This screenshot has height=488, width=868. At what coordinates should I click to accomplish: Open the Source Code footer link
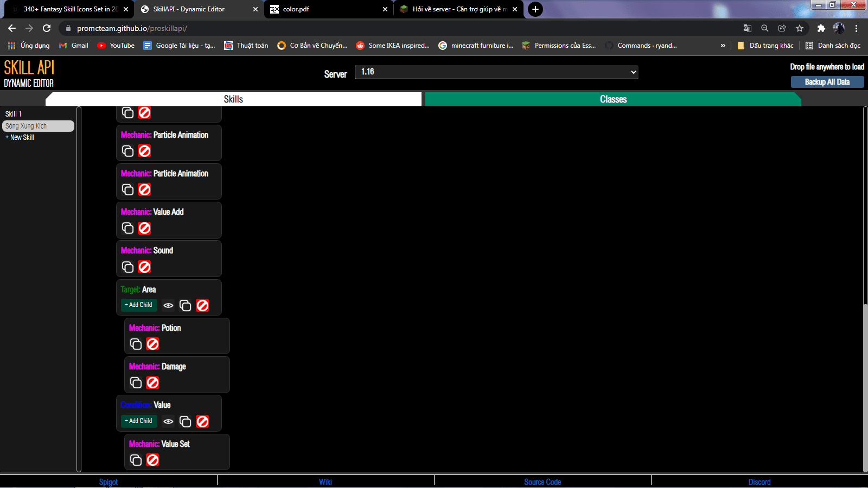click(542, 482)
